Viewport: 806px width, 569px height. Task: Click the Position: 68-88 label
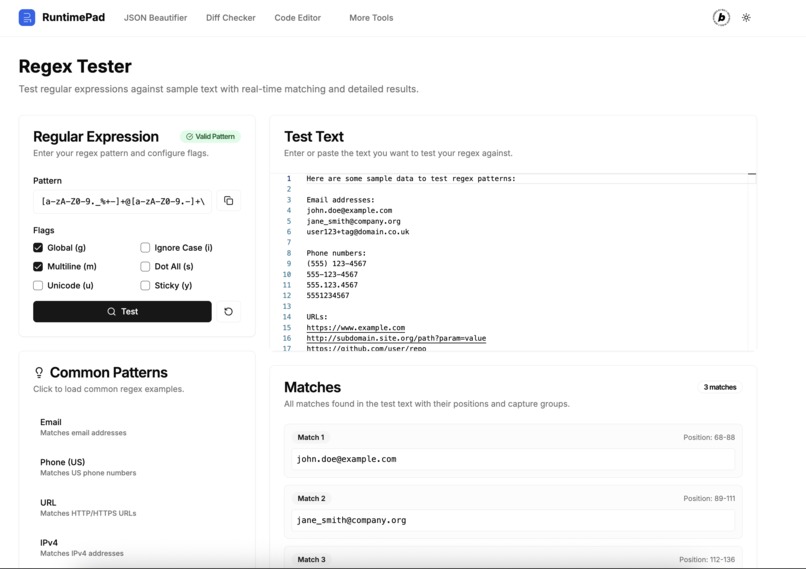pos(709,437)
